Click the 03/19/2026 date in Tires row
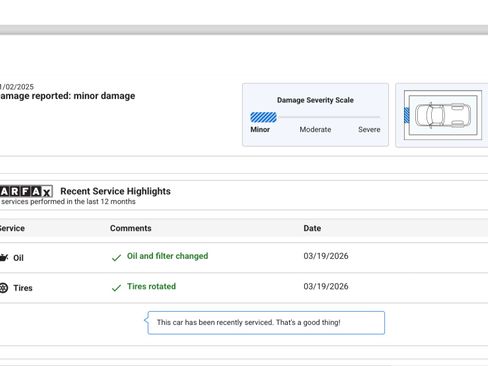This screenshot has height=366, width=488. point(326,286)
